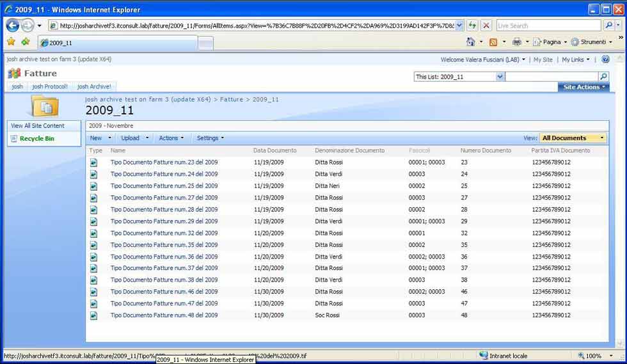The image size is (627, 364).
Task: Click the Home icon in command bar
Action: tap(471, 42)
